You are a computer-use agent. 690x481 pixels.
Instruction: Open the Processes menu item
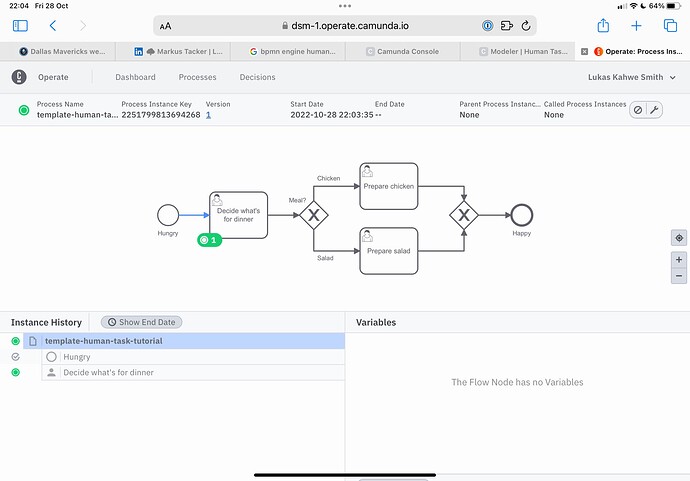click(x=197, y=77)
